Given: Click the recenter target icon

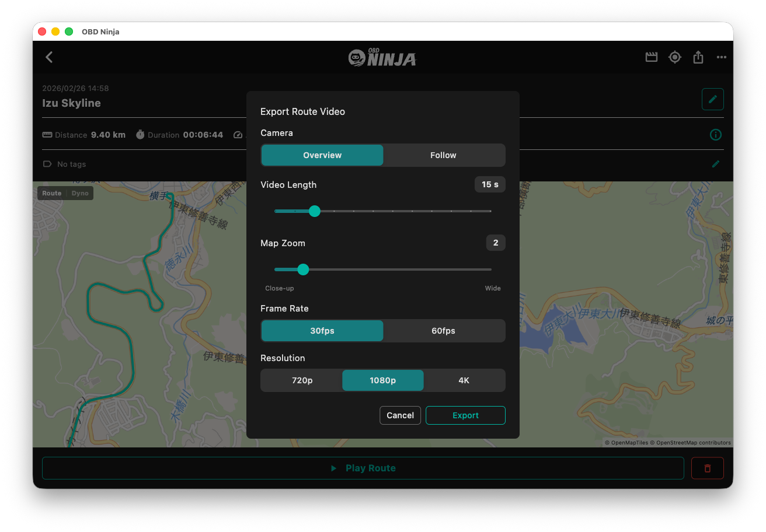Looking at the screenshot, I should pyautogui.click(x=675, y=57).
